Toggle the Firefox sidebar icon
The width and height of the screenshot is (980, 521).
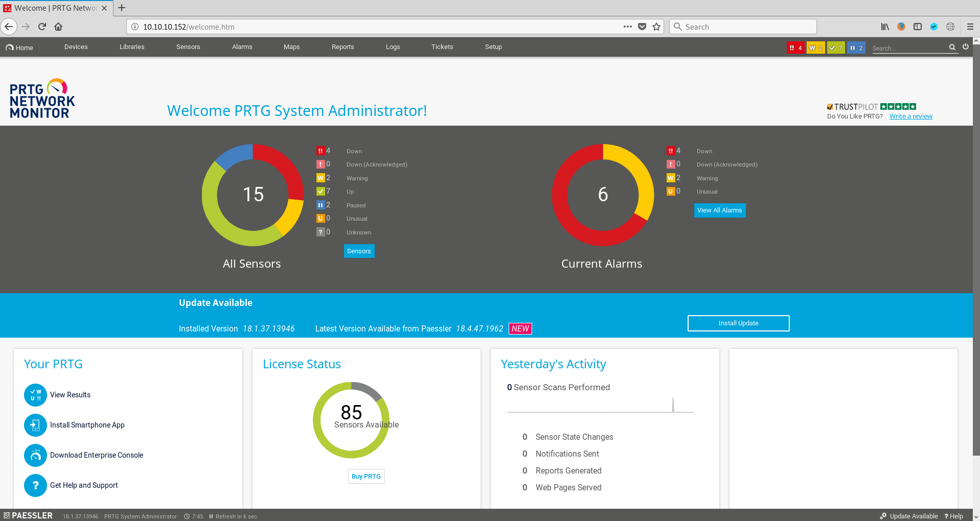[918, 27]
